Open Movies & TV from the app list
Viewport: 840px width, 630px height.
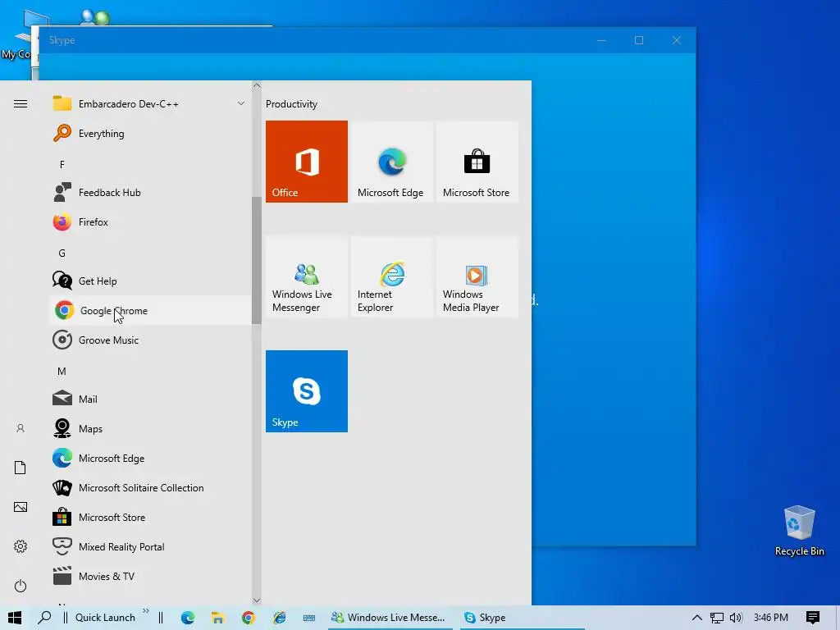[x=150, y=577]
